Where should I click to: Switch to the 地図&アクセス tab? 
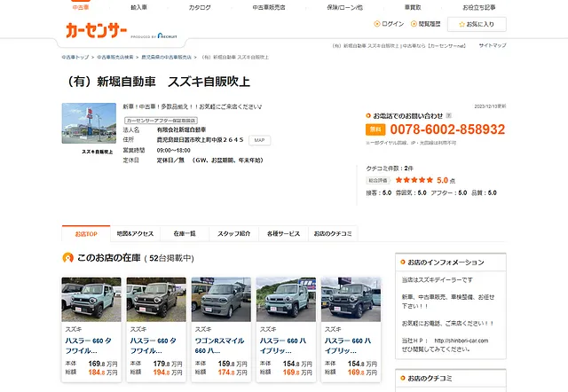point(135,234)
